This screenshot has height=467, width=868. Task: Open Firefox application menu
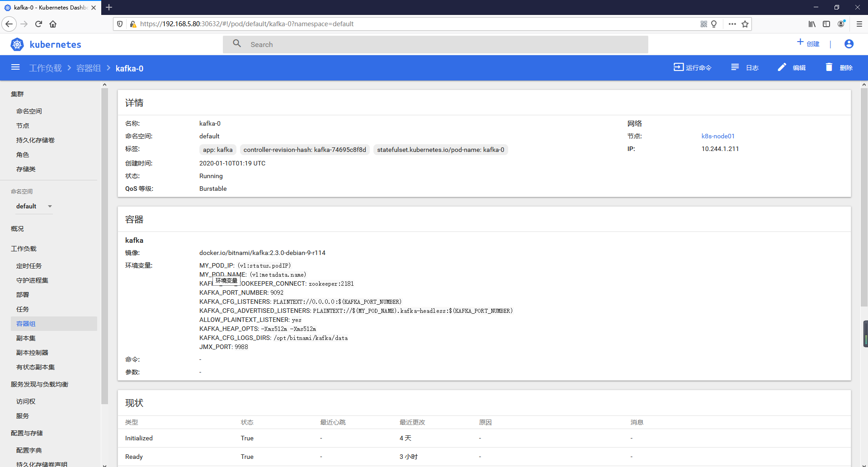point(859,24)
